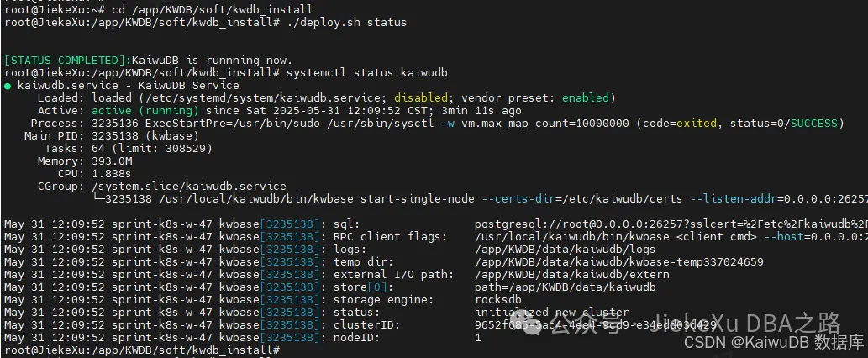Click the yellow "exited" code value
The image size is (868, 358).
point(696,124)
